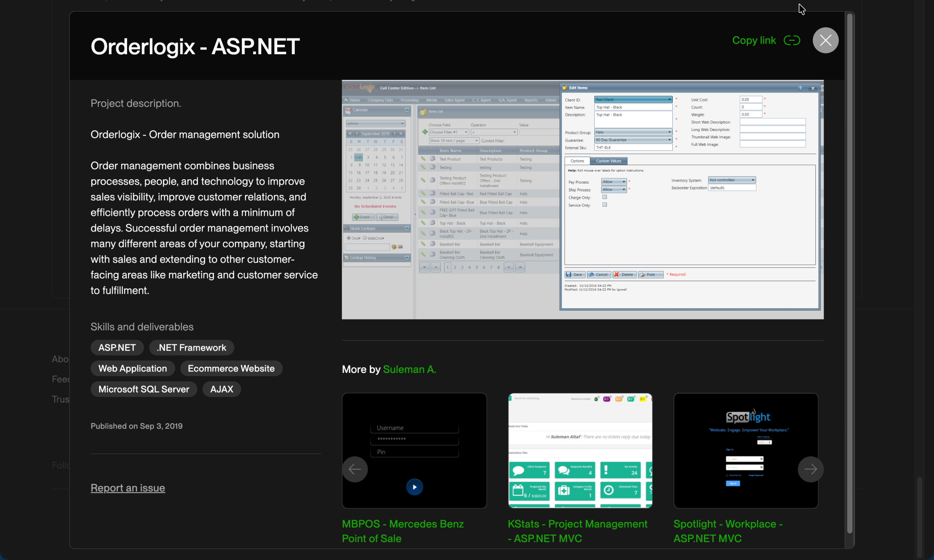Click the Copy link text
Image resolution: width=934 pixels, height=560 pixels.
coord(754,41)
